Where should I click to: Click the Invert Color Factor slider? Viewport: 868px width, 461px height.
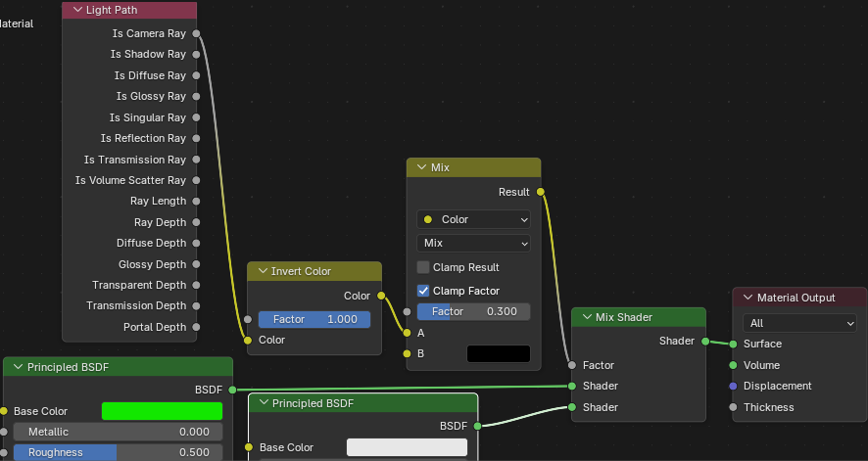tap(313, 319)
